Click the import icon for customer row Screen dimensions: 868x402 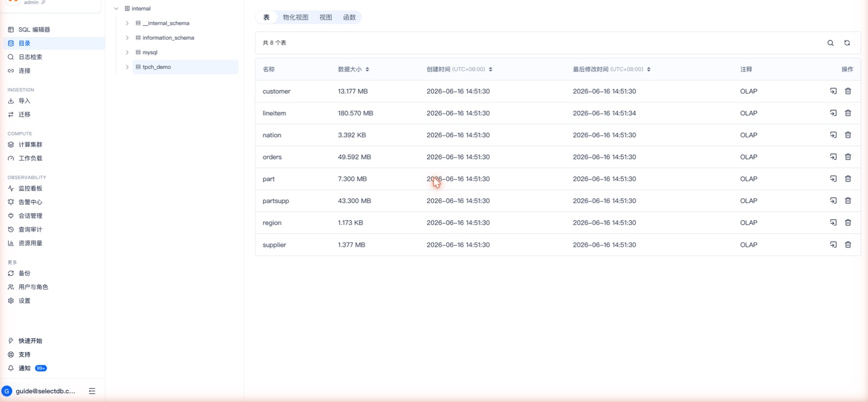833,91
